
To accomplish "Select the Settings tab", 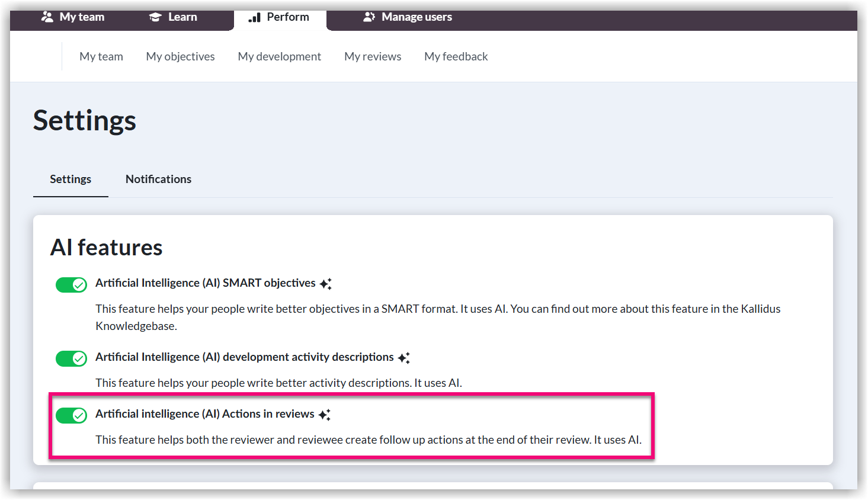I will click(70, 179).
